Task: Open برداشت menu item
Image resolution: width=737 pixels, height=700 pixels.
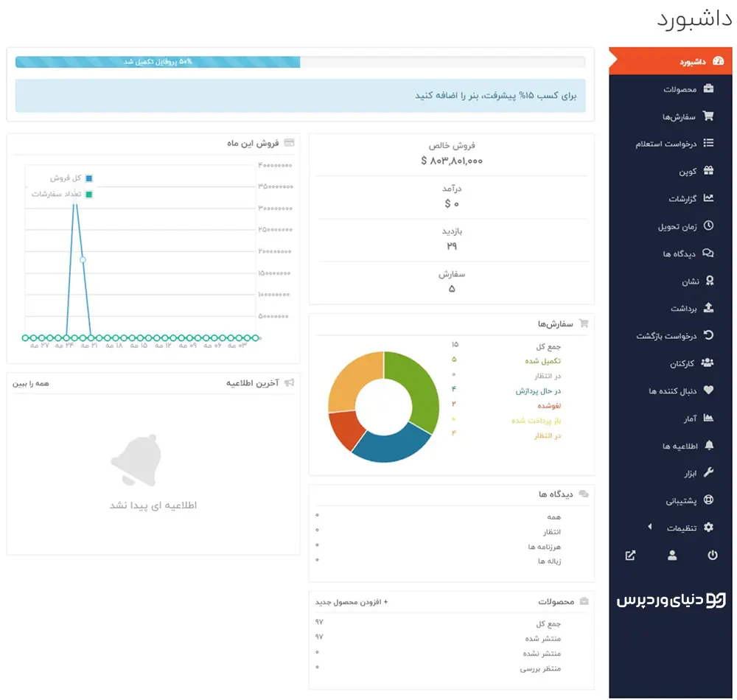Action: [x=670, y=308]
